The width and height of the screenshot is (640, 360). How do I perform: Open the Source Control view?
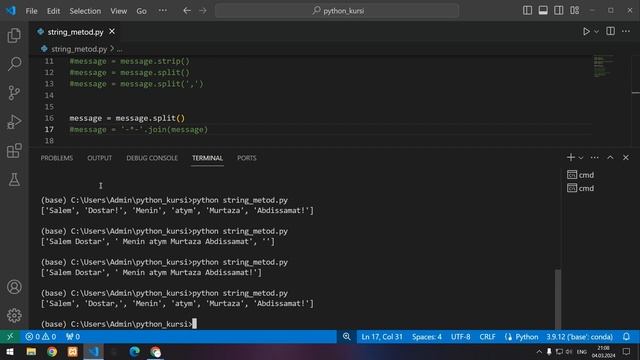point(14,93)
